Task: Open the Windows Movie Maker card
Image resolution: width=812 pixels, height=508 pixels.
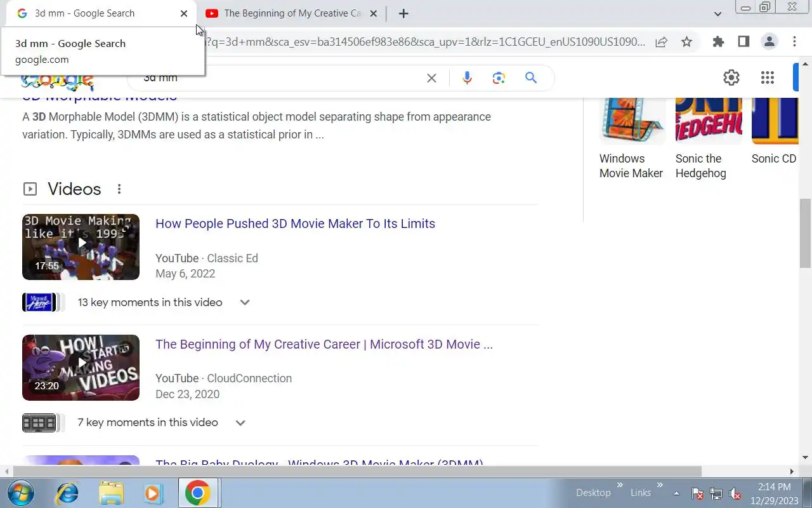Action: (x=632, y=139)
